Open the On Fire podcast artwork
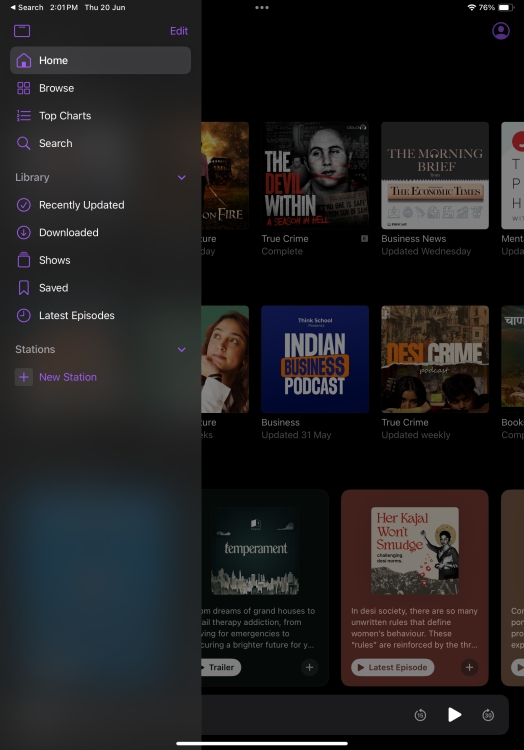Image resolution: width=524 pixels, height=750 pixels. [x=225, y=176]
